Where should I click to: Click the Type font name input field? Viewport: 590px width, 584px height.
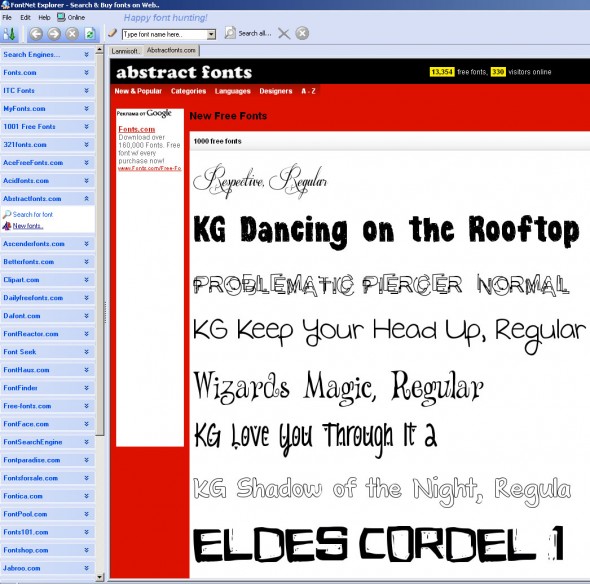point(164,35)
